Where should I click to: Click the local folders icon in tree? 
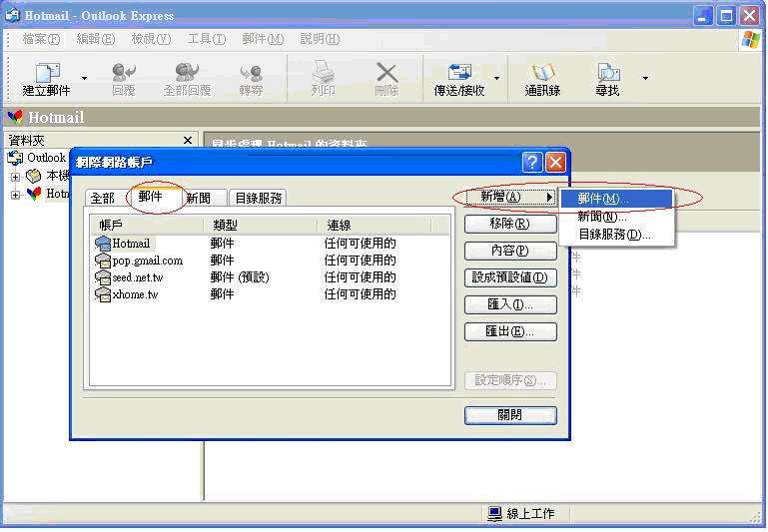33,176
